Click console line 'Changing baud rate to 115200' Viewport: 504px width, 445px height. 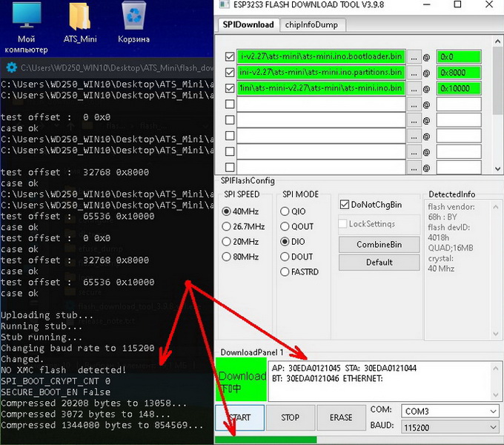78,348
